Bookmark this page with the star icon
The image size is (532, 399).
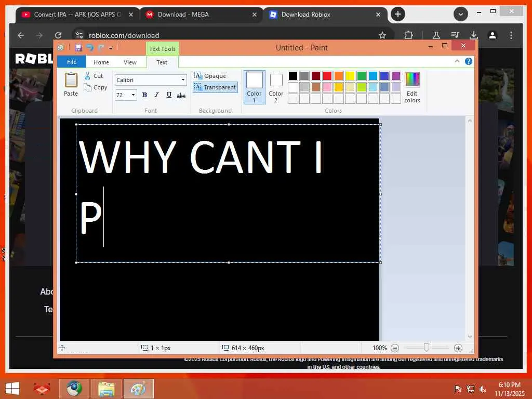click(382, 35)
